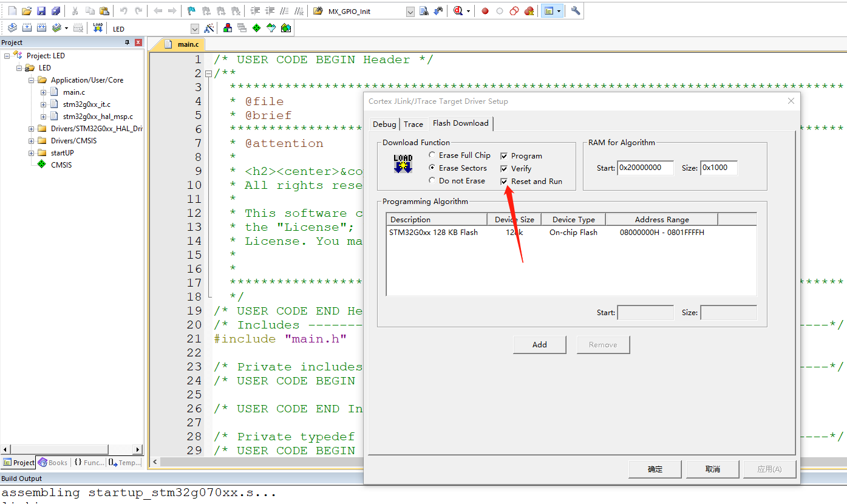Expand Drivers/CMSIS folder
This screenshot has height=504, width=847.
coord(32,141)
